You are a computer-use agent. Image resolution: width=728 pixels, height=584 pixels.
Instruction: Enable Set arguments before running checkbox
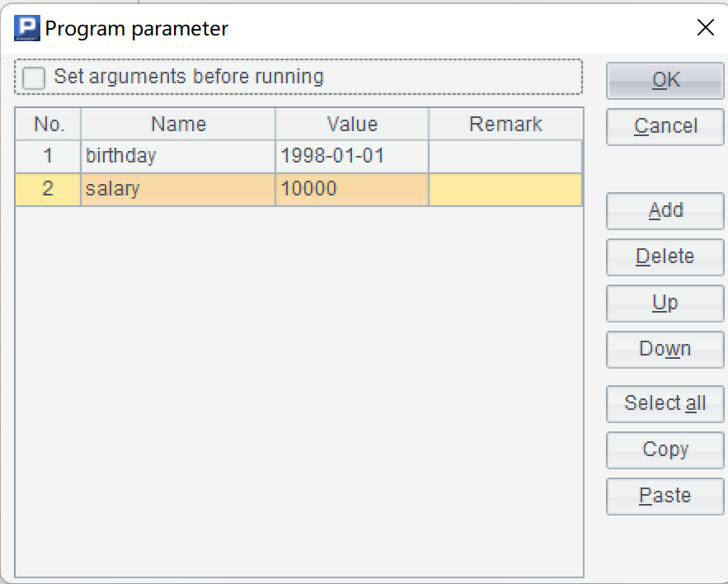[35, 78]
